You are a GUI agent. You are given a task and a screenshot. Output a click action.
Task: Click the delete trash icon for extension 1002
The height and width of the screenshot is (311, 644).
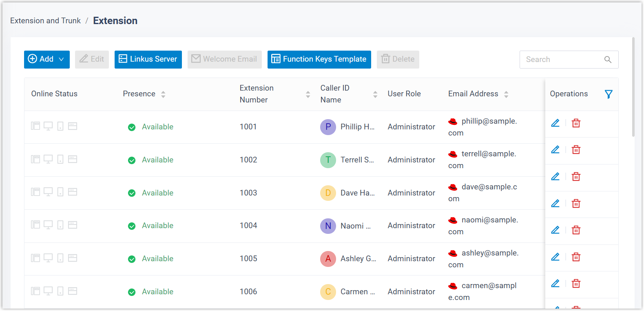click(x=576, y=150)
